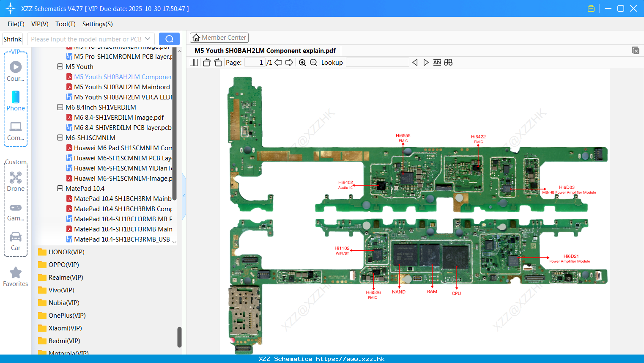The height and width of the screenshot is (363, 644).
Task: Open Huawei M6-SH1SCMNLM PCB Layer file
Action: coord(119,158)
